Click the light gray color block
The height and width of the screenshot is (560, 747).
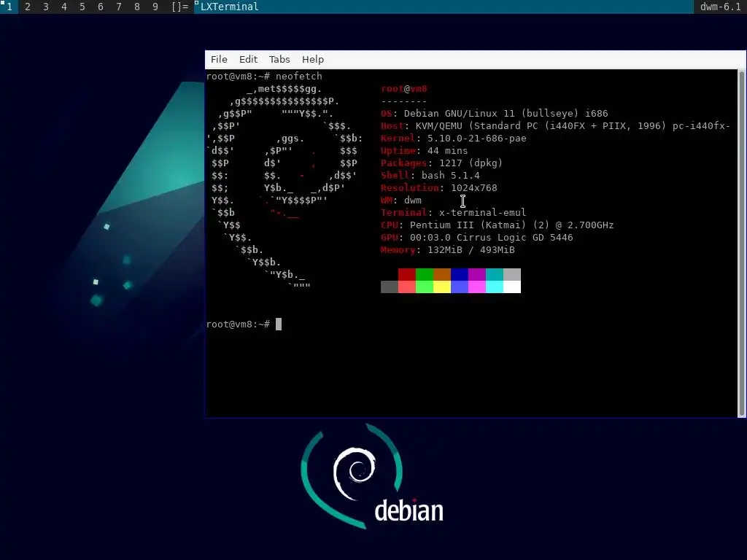pos(511,274)
